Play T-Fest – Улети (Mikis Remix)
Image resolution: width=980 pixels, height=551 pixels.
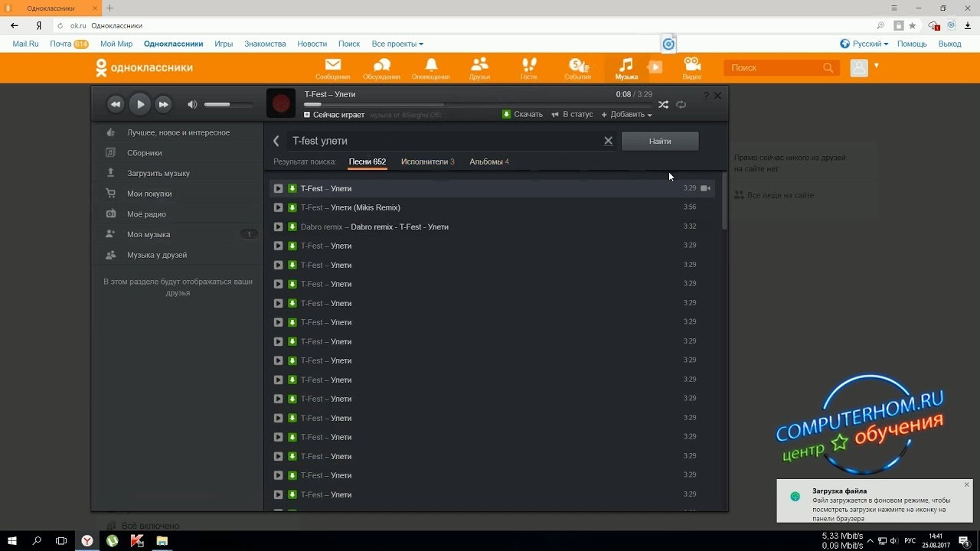tap(278, 207)
